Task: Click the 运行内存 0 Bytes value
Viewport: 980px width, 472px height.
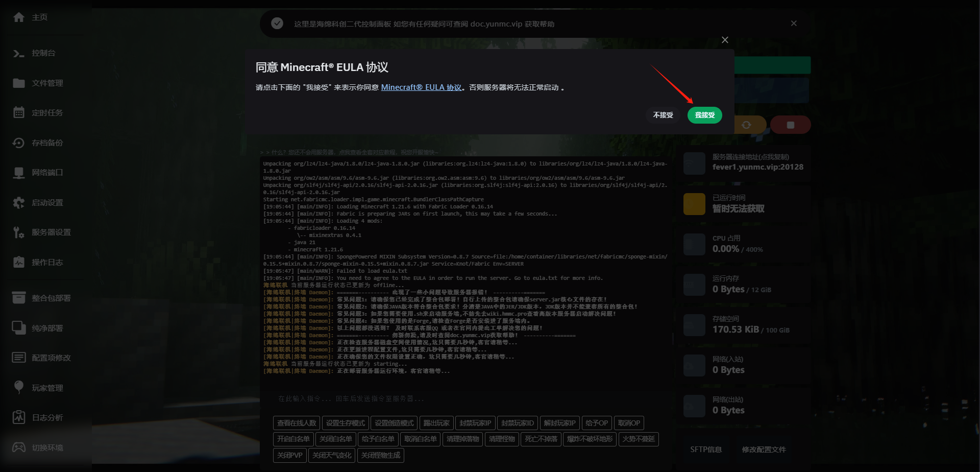Action: click(728, 289)
